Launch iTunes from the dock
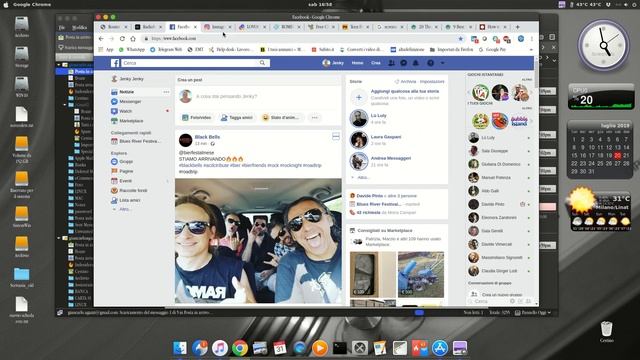Viewport: 640px width, 360px height. click(x=220, y=348)
